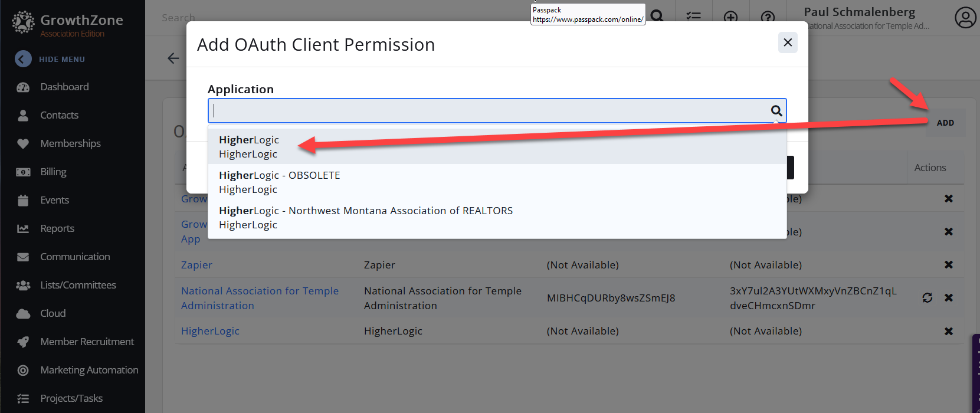Click the search magnifier in Application field
The height and width of the screenshot is (413, 980).
pyautogui.click(x=776, y=111)
